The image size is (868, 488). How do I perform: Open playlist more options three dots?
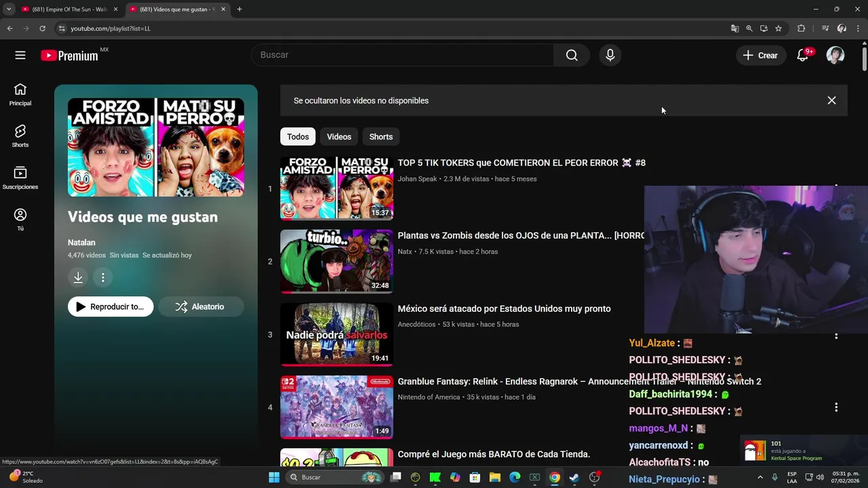(103, 277)
